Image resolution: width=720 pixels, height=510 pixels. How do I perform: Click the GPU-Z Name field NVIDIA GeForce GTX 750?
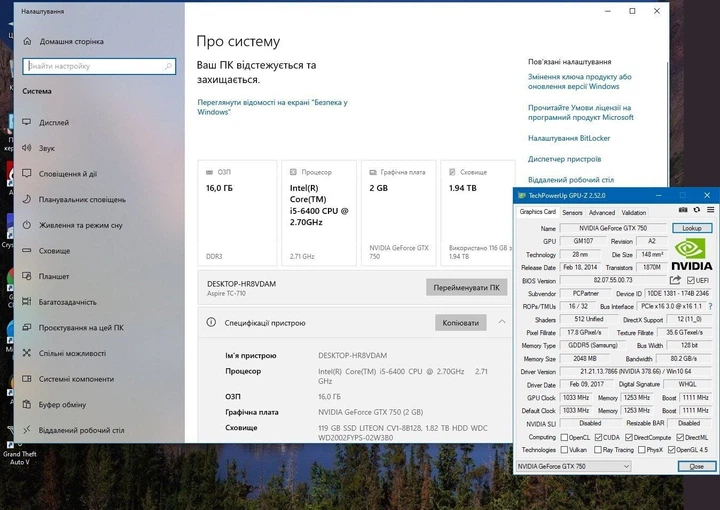[x=613, y=228]
